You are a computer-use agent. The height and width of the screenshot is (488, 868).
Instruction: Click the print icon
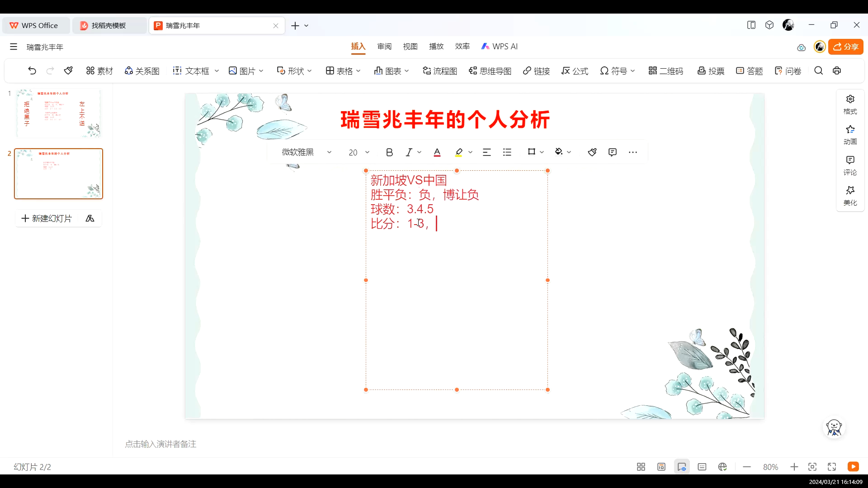(x=837, y=71)
